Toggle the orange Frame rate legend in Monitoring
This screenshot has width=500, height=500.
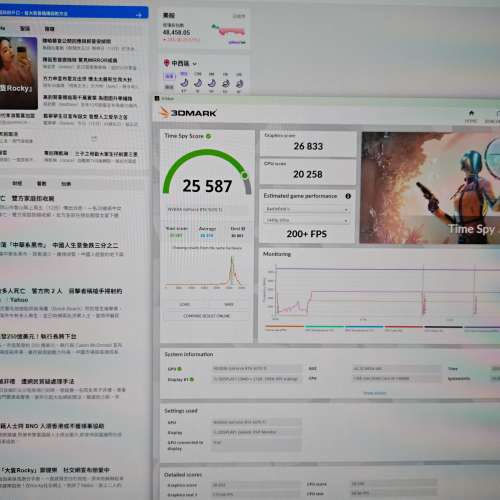[x=284, y=328]
